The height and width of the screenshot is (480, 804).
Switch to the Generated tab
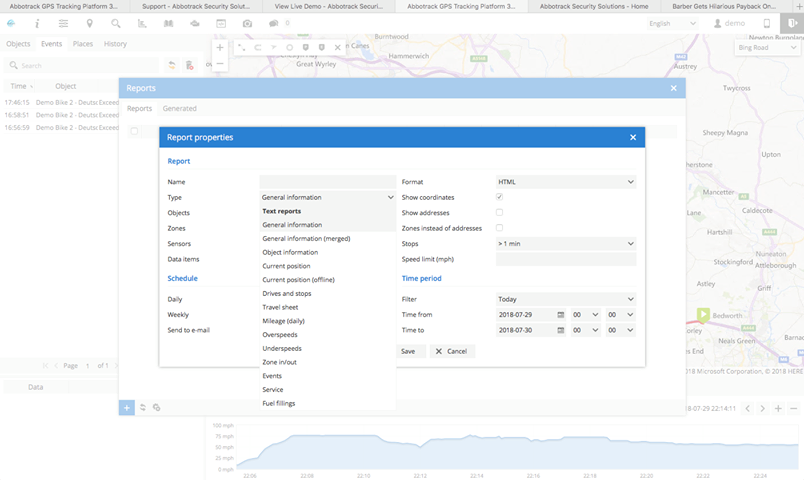pyautogui.click(x=180, y=108)
